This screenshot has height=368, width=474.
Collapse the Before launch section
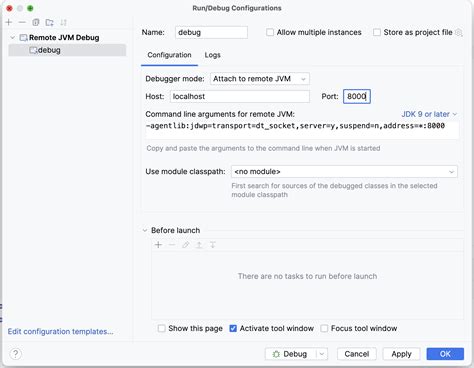tap(145, 230)
